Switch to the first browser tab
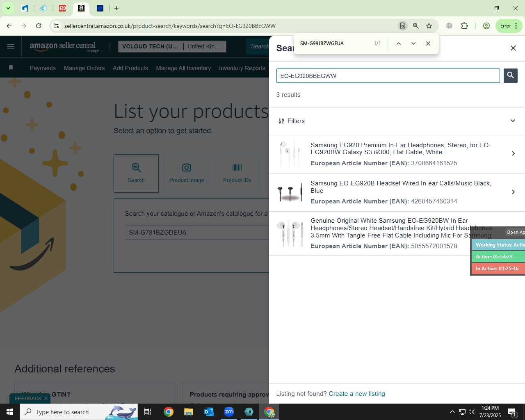The height and width of the screenshot is (420, 525). [x=25, y=8]
